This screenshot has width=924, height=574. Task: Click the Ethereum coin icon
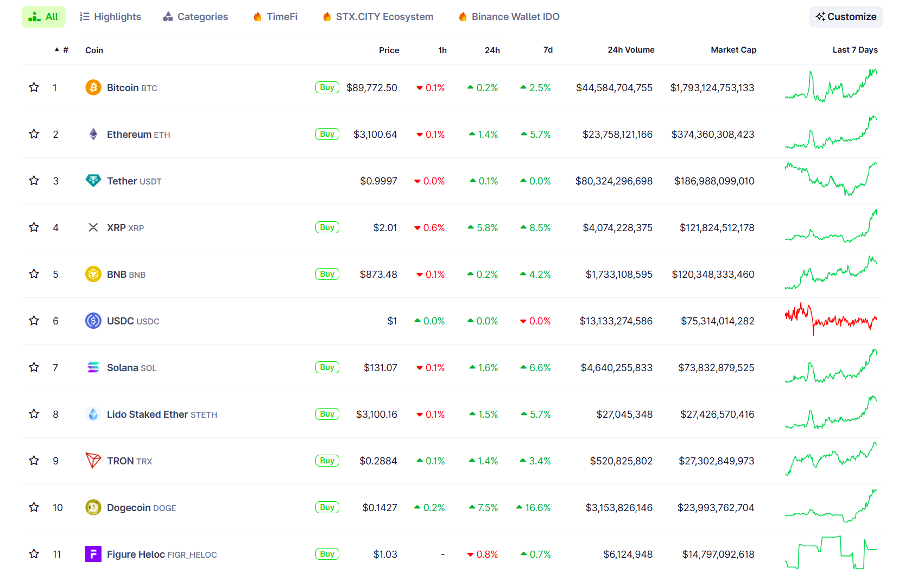(x=93, y=134)
